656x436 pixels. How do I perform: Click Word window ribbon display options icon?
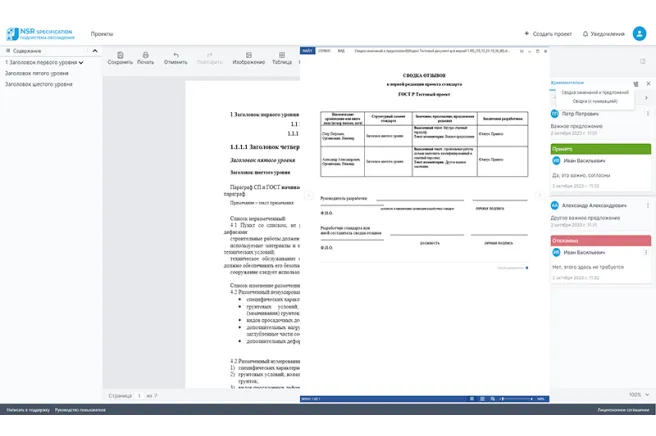point(522,51)
